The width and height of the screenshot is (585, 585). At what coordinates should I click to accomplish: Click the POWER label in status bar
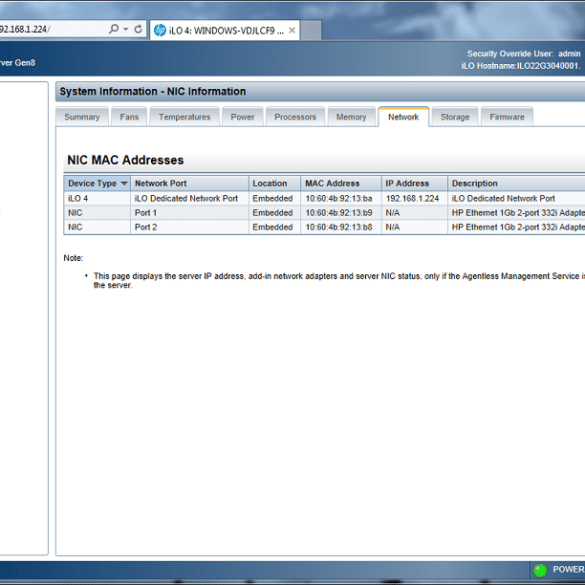point(568,569)
